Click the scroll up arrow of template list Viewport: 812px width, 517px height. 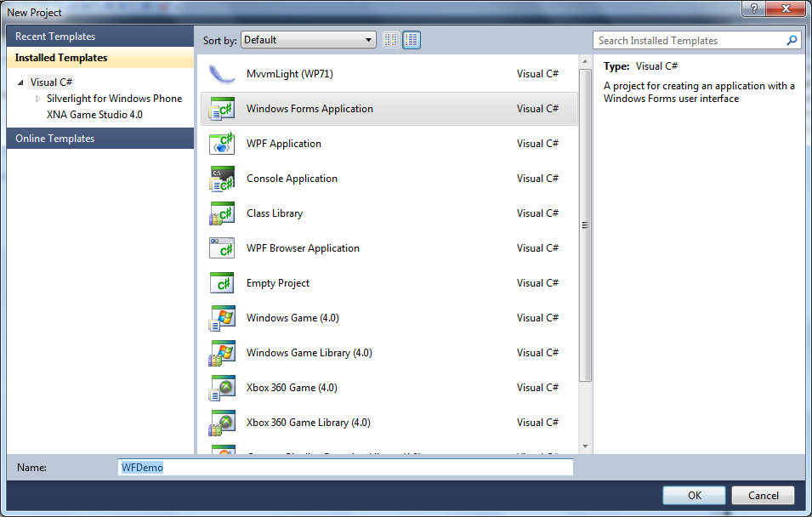click(585, 61)
